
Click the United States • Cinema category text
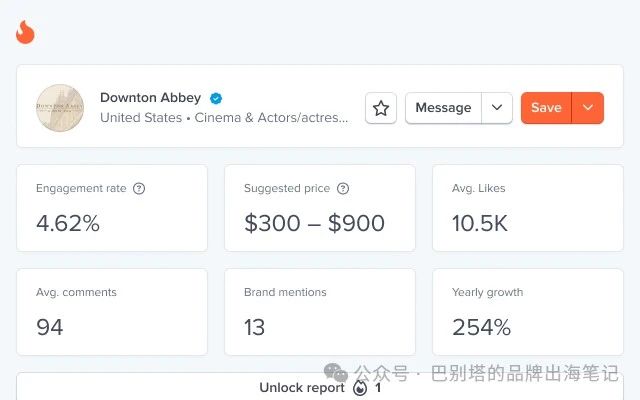225,118
